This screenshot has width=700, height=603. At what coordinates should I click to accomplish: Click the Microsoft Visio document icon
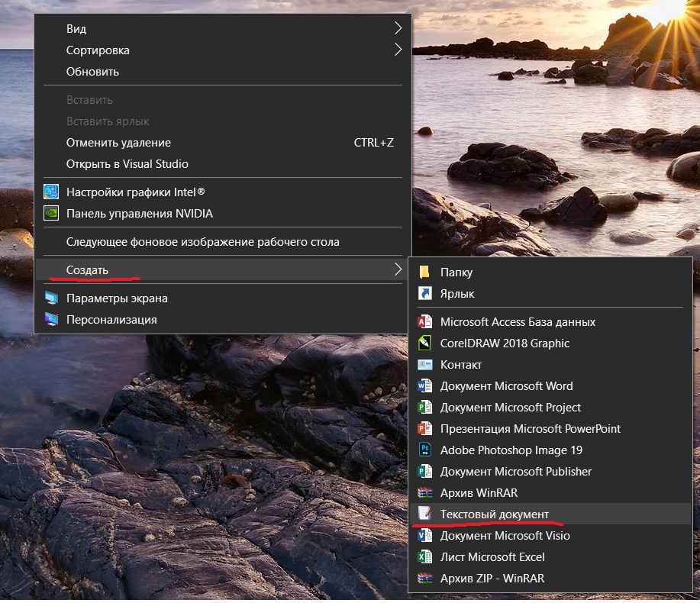coord(424,535)
